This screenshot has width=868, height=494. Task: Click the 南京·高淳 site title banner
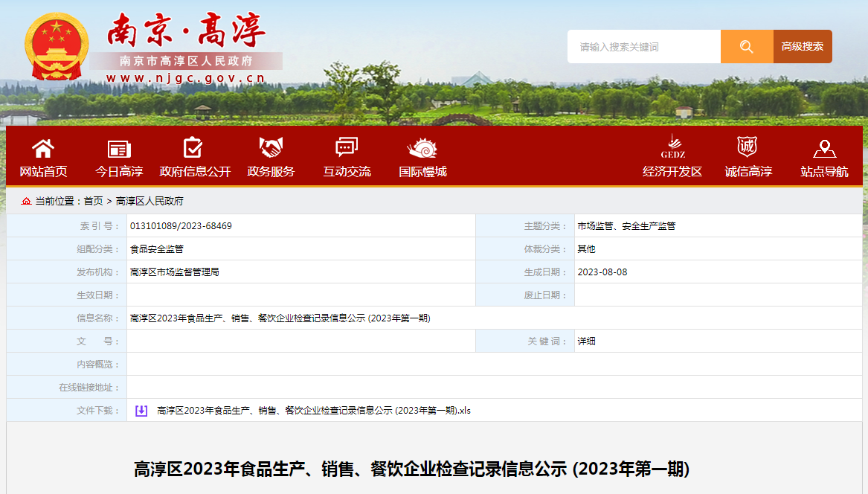186,31
